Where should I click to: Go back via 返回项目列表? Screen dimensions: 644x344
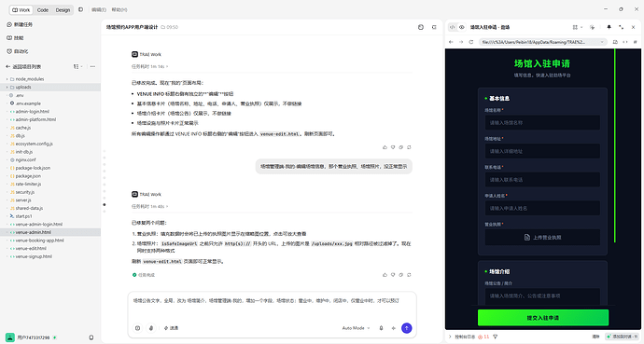(23, 66)
